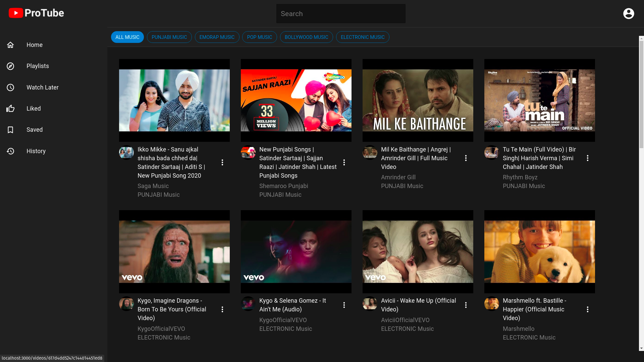
Task: Open Marshmello Happier puppy thumbnail
Action: [x=540, y=252]
